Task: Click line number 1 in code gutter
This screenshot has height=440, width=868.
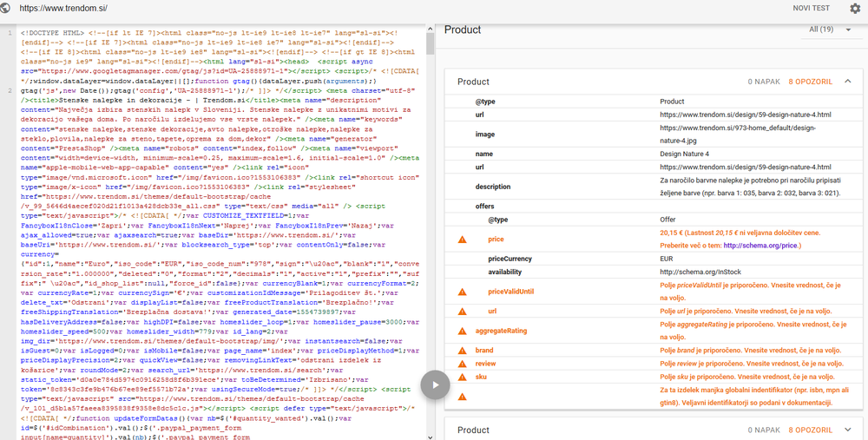Action: (10, 33)
